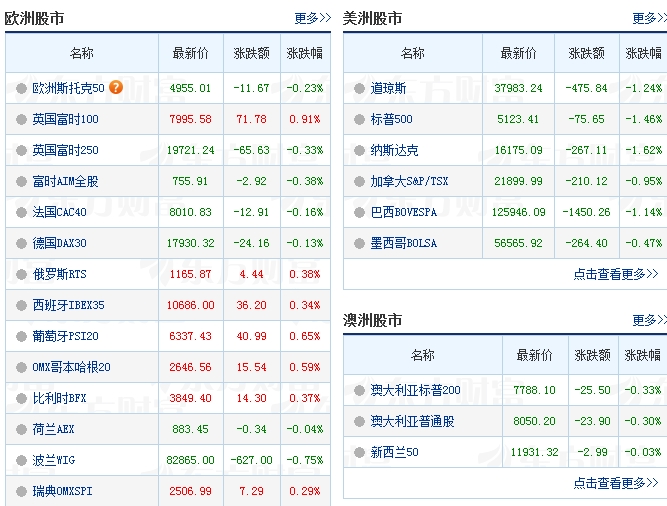Open the 法国CAC40 index link

click(60, 212)
